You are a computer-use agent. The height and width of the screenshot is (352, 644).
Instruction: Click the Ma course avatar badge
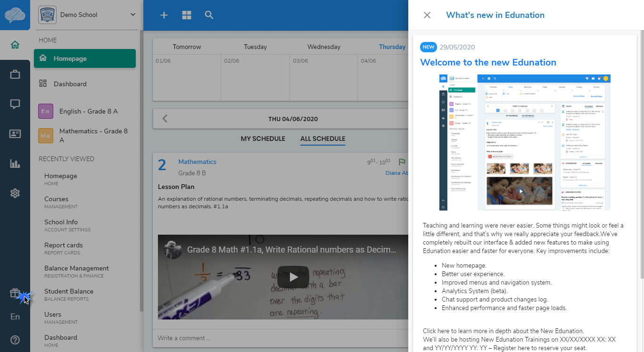46,135
